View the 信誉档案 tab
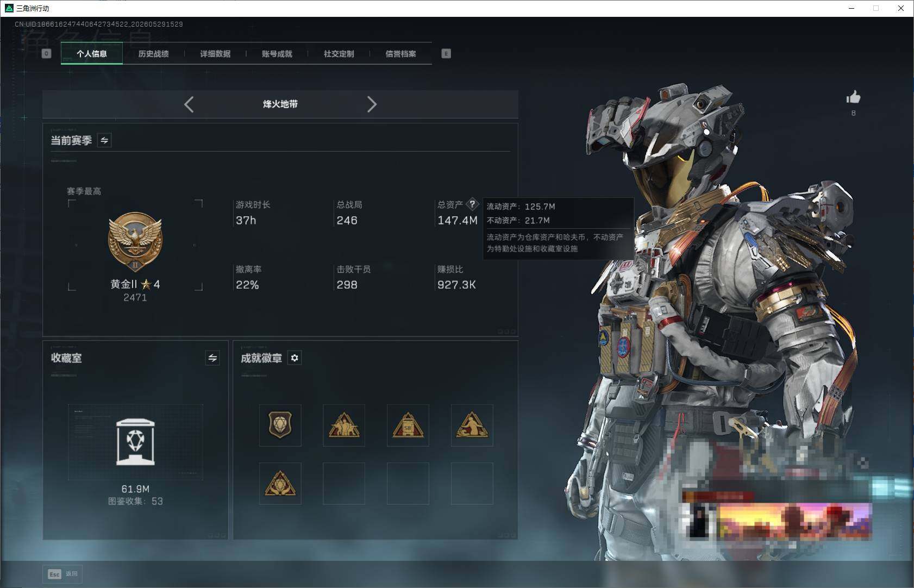This screenshot has height=588, width=914. coord(400,54)
